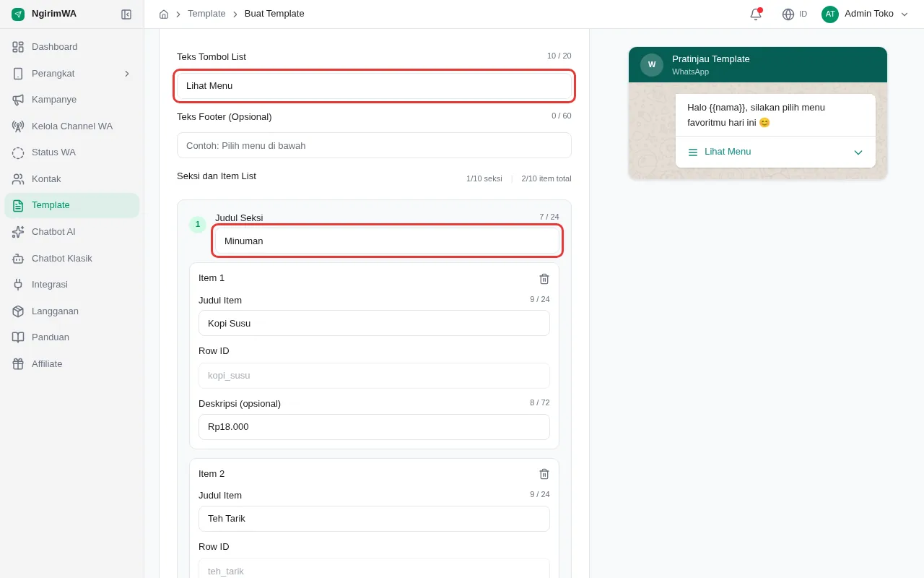Screen dimensions: 924x578
Task: Delete Item 1 with trash icon
Action: point(544,279)
